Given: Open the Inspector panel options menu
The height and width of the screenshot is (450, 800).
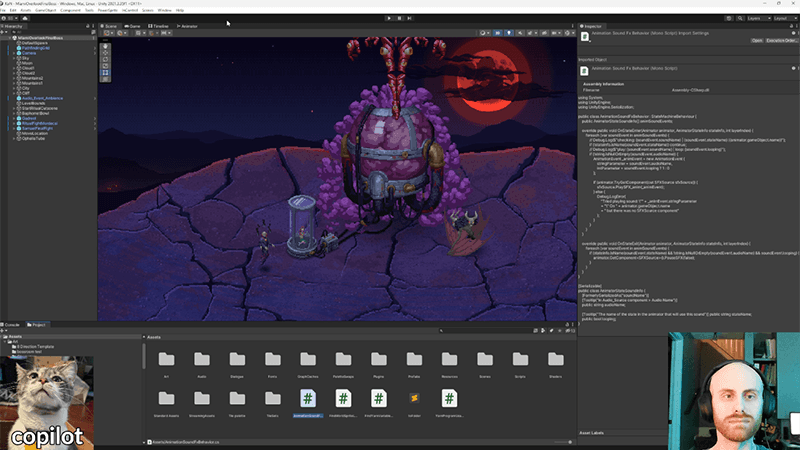Looking at the screenshot, I should pyautogui.click(x=797, y=26).
